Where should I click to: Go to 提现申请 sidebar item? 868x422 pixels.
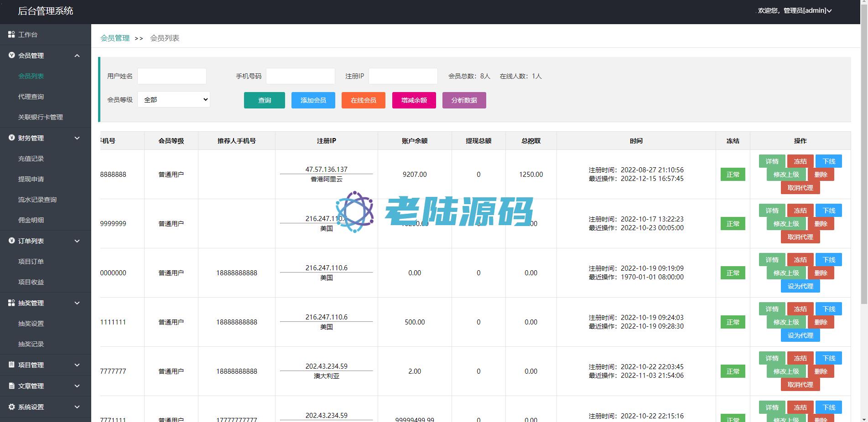pos(31,179)
